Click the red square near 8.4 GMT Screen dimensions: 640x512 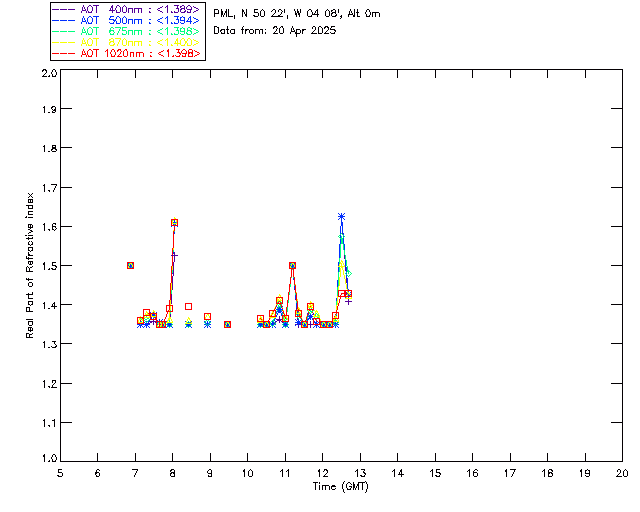click(x=188, y=306)
